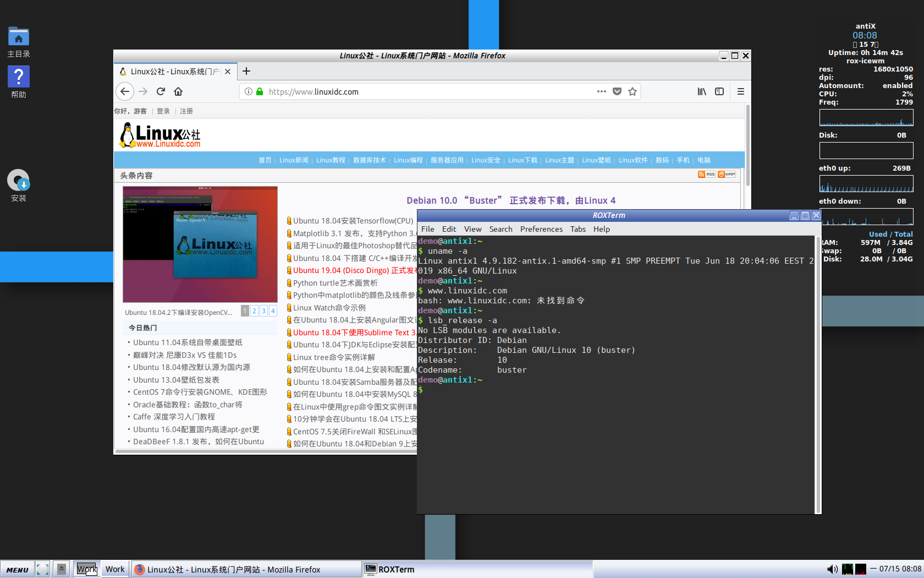Open the Firefox Library panel
Screen dimensions: 924x578
click(x=701, y=91)
